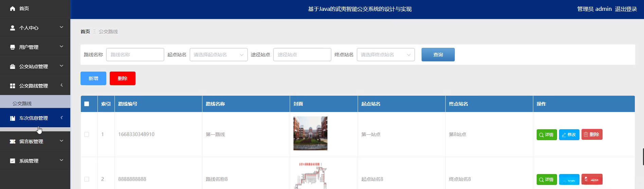This screenshot has width=644, height=189.
Task: Click the page scrollbar on right edge
Action: (643, 156)
